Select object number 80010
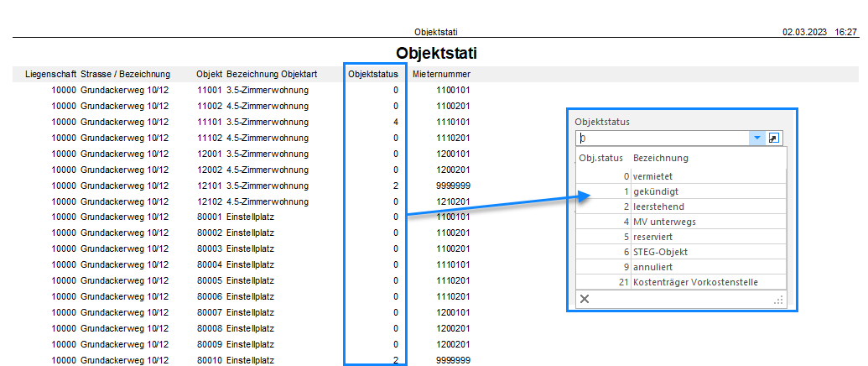This screenshot has width=868, height=366. [x=210, y=360]
